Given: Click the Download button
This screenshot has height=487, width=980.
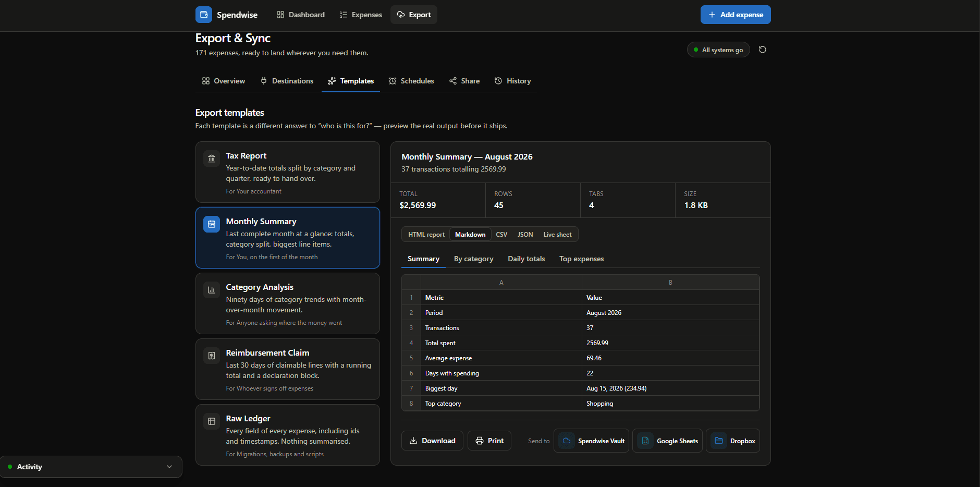Looking at the screenshot, I should (x=432, y=441).
